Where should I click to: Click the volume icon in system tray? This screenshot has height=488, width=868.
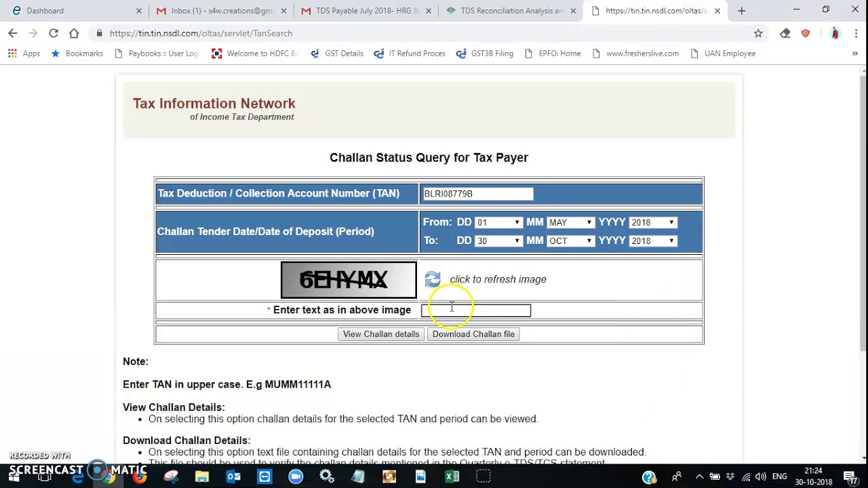761,476
